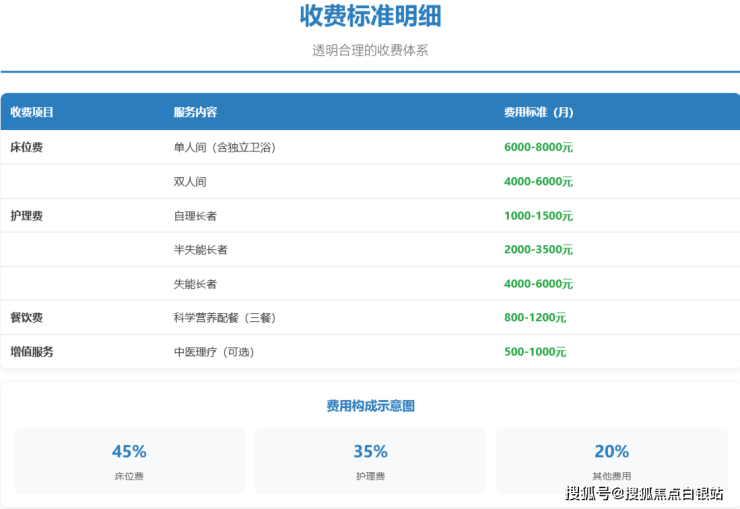Click the 6000-8000元 price

538,147
